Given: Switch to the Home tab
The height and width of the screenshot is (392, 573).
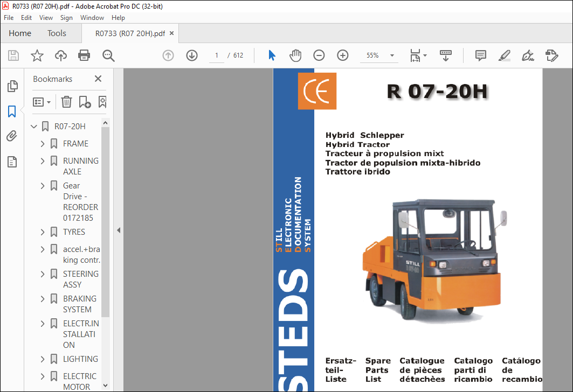Looking at the screenshot, I should tap(20, 33).
